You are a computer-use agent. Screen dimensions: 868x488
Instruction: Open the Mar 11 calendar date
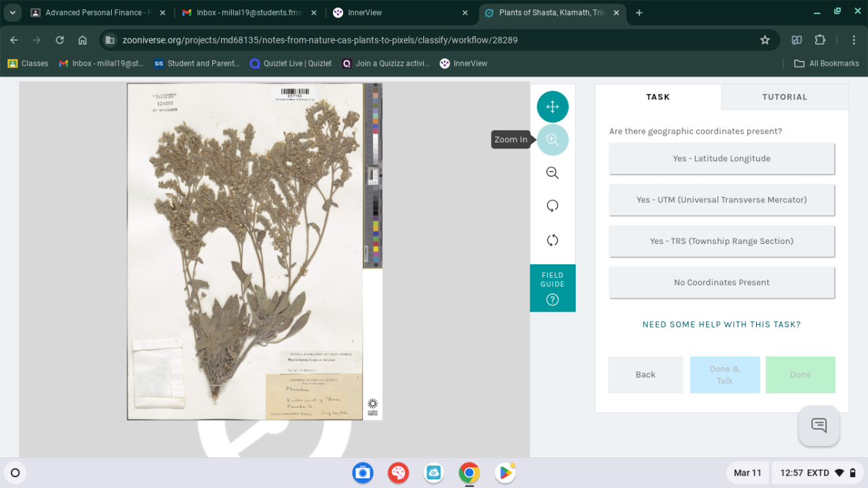[747, 472]
